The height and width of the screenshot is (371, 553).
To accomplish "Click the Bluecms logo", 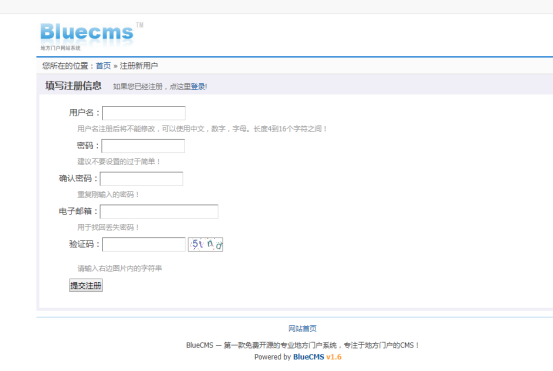I will tap(87, 32).
